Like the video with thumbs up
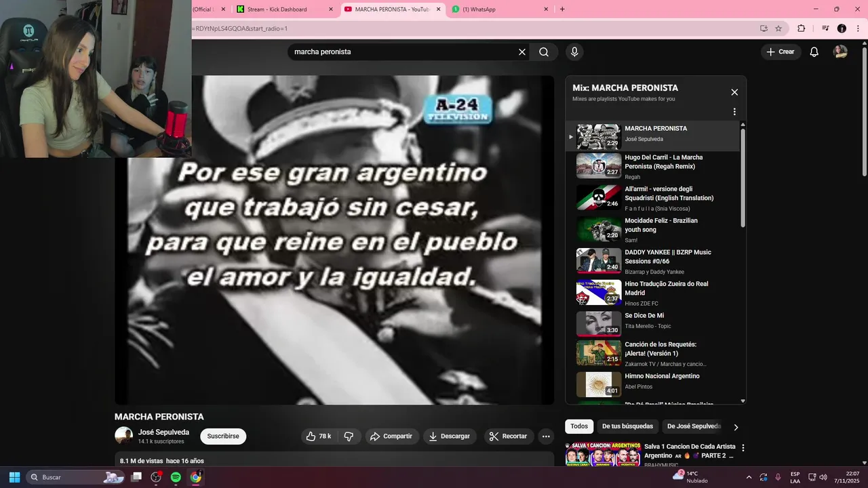868x488 pixels. coord(319,436)
